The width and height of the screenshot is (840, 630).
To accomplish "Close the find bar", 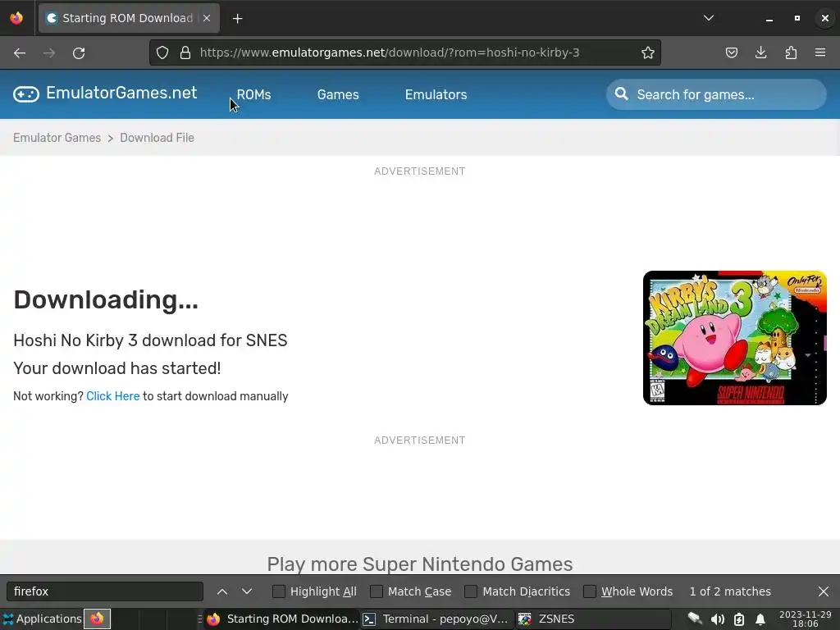I will tap(824, 591).
